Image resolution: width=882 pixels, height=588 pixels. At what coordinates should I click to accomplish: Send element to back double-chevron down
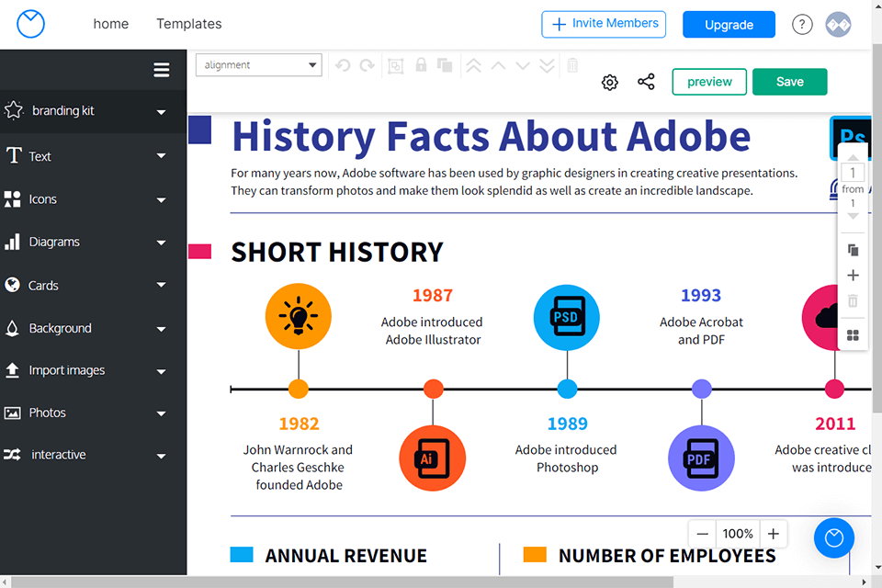click(x=547, y=66)
